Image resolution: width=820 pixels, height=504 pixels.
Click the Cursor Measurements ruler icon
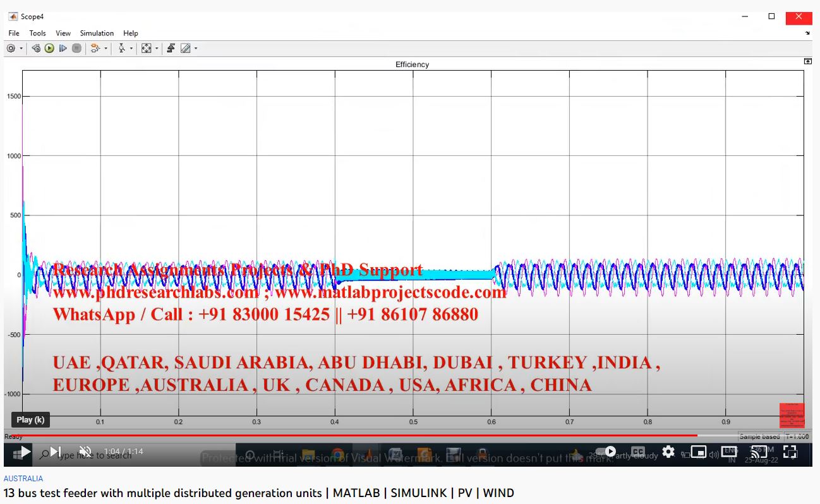point(185,49)
